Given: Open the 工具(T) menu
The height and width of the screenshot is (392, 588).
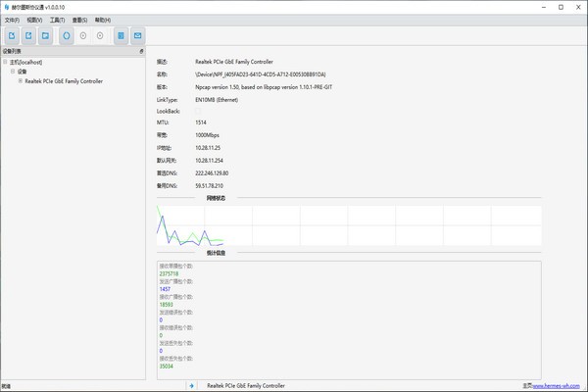Looking at the screenshot, I should click(x=57, y=20).
